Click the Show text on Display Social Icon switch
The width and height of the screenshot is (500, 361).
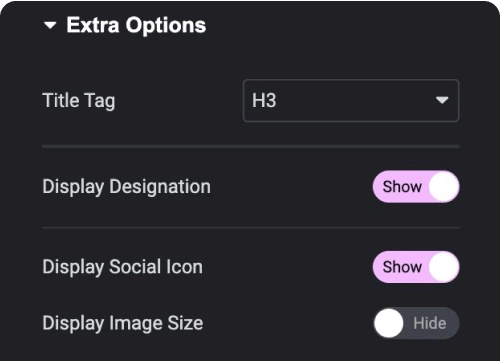[402, 267]
